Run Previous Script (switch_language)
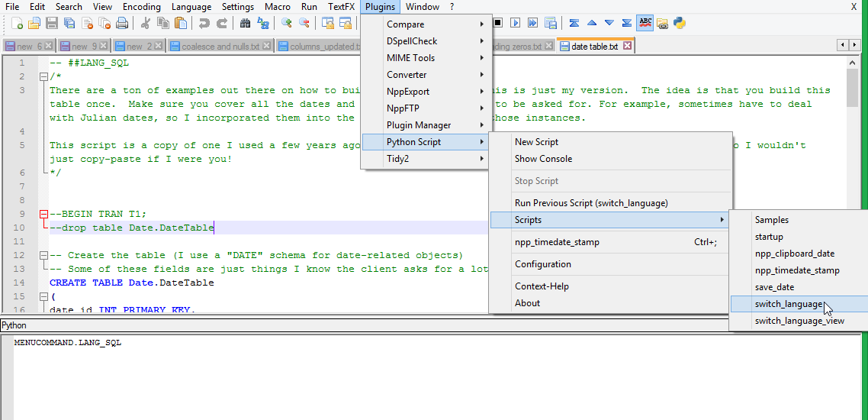The image size is (868, 420). coord(611,203)
